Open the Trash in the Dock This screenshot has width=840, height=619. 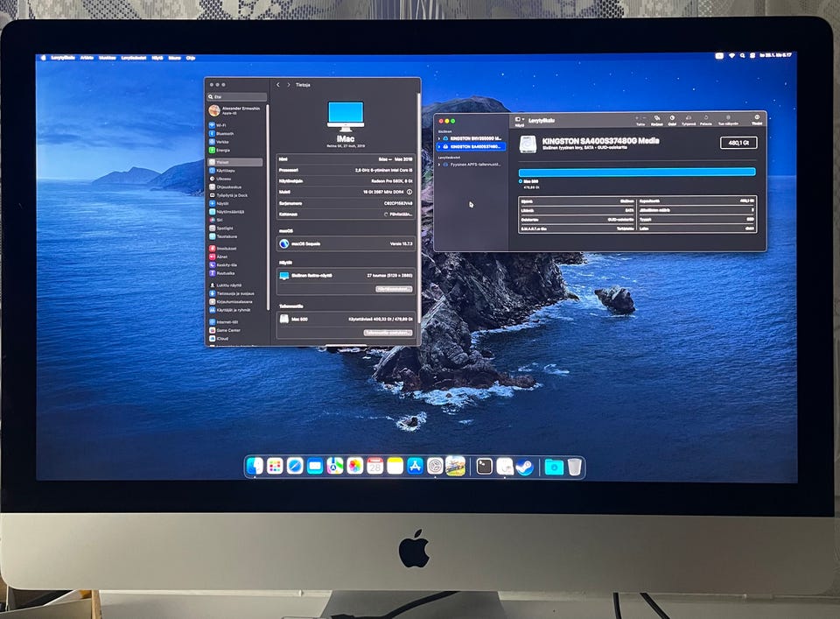[x=574, y=467]
